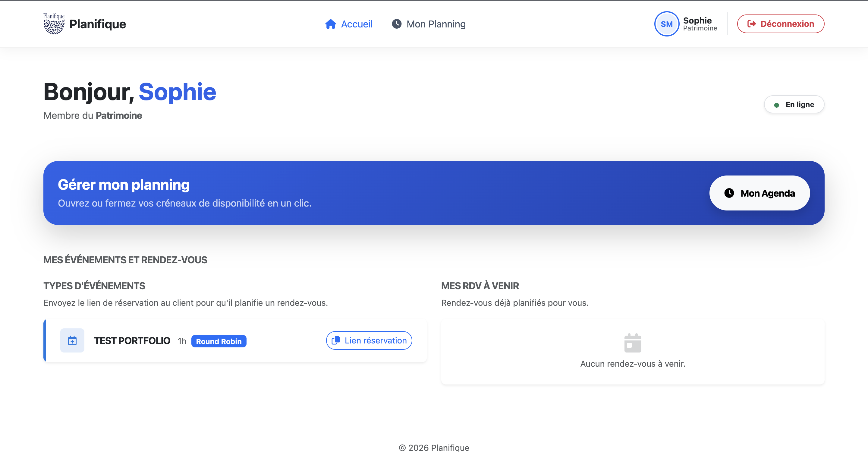This screenshot has height=468, width=868.
Task: Open the Accueil navigation link
Action: click(349, 24)
